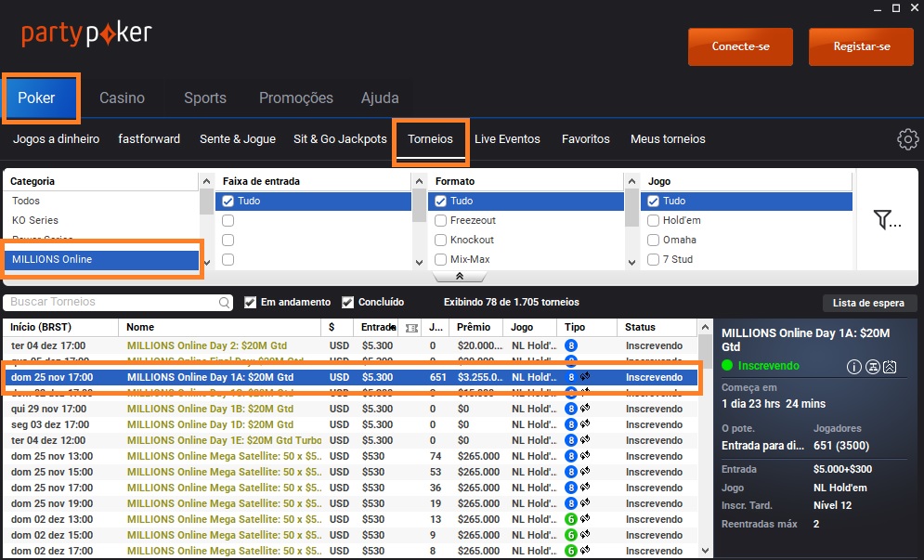924x560 pixels.
Task: Open the advanced filter funnel
Action: 887,220
